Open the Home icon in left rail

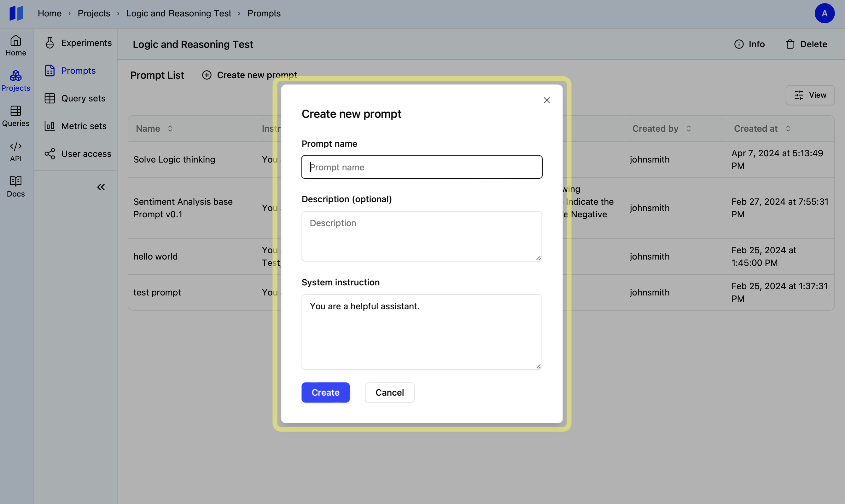(x=16, y=41)
